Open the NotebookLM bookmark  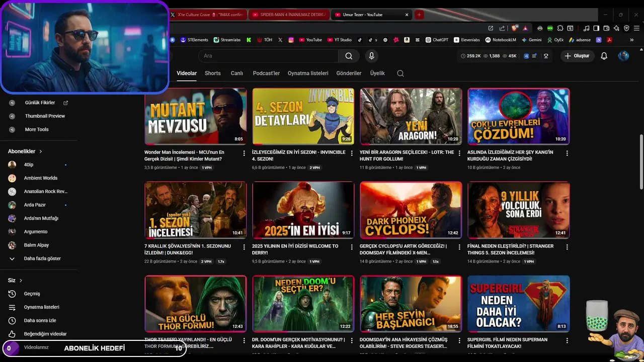point(501,40)
